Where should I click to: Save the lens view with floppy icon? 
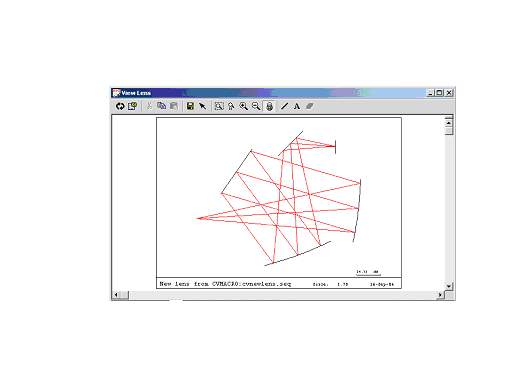point(190,106)
